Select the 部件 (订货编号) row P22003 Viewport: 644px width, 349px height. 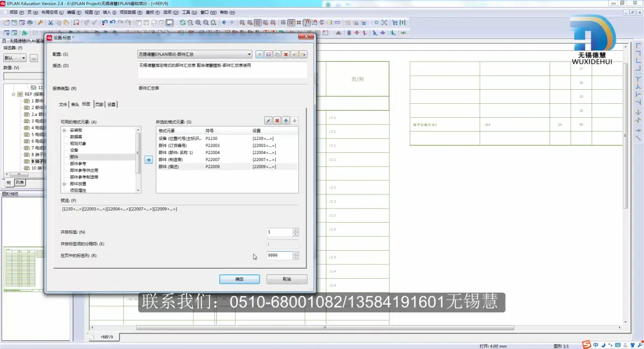pos(227,145)
